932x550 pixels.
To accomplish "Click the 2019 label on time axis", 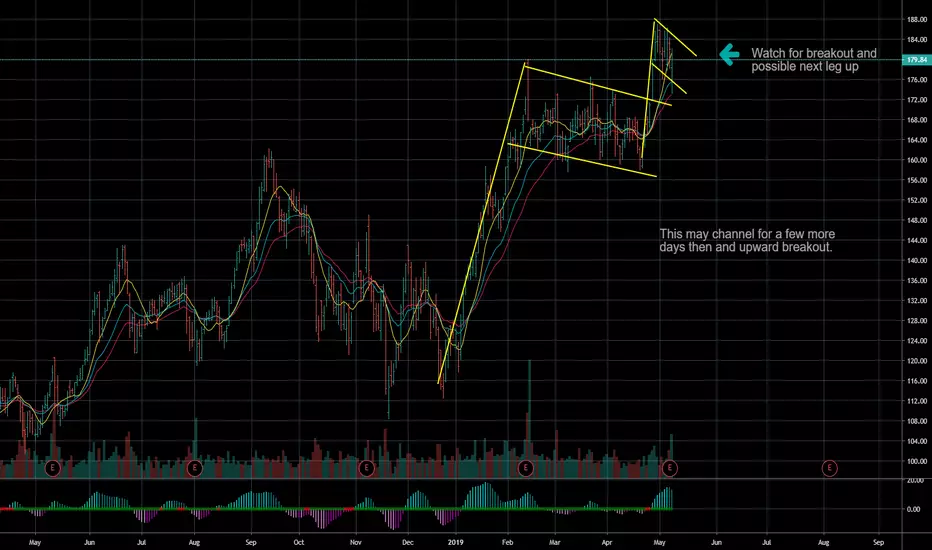I will (x=455, y=542).
